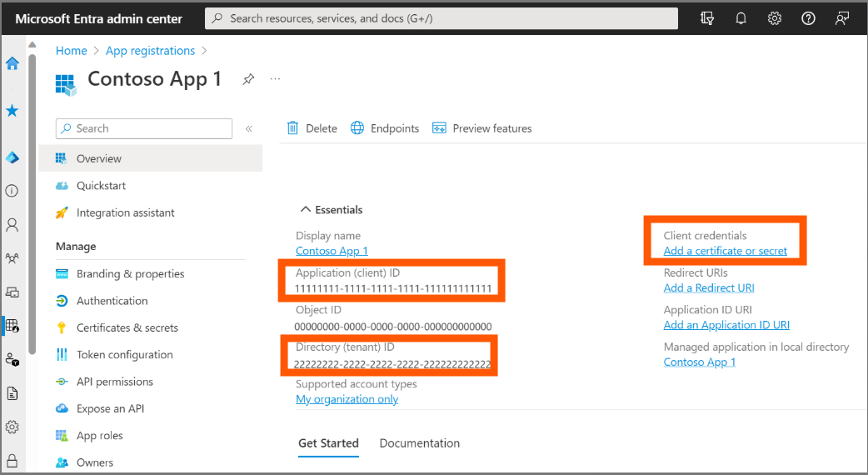Open the Users person icon in left rail
This screenshot has height=475, width=868.
12,225
